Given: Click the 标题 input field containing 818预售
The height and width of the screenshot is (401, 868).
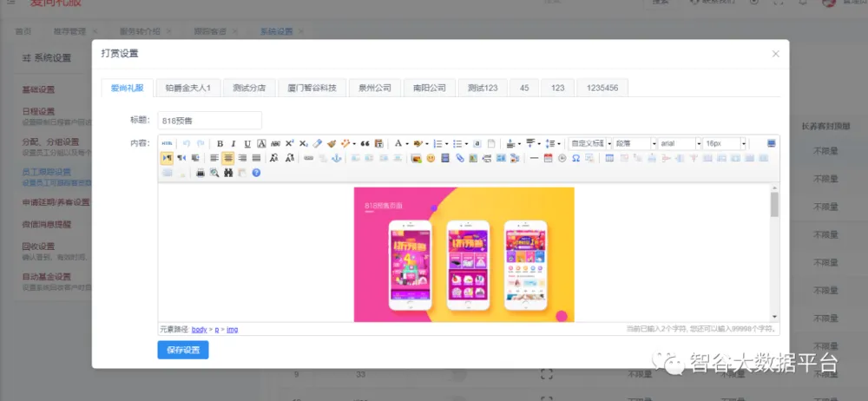Looking at the screenshot, I should [x=209, y=121].
